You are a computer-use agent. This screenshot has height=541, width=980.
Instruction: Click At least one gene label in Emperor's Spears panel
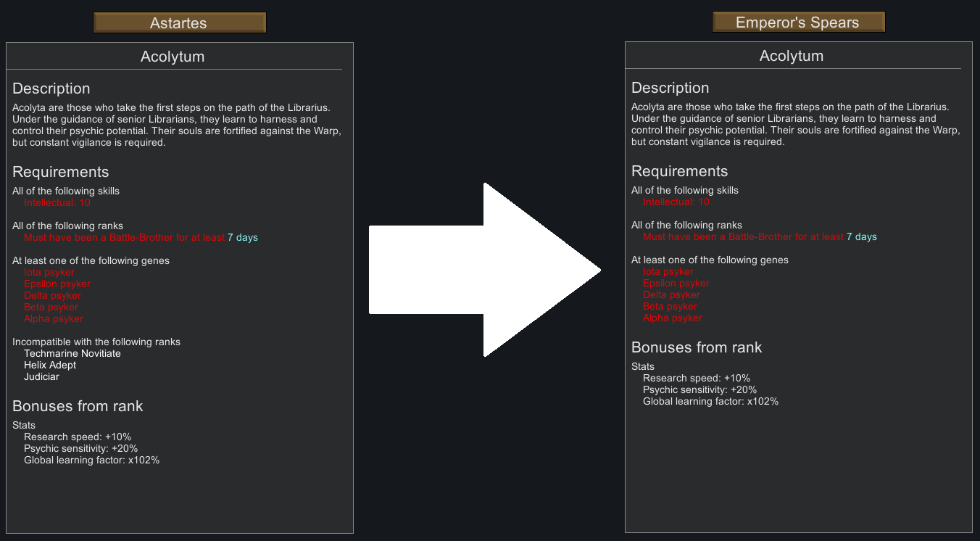click(x=710, y=260)
